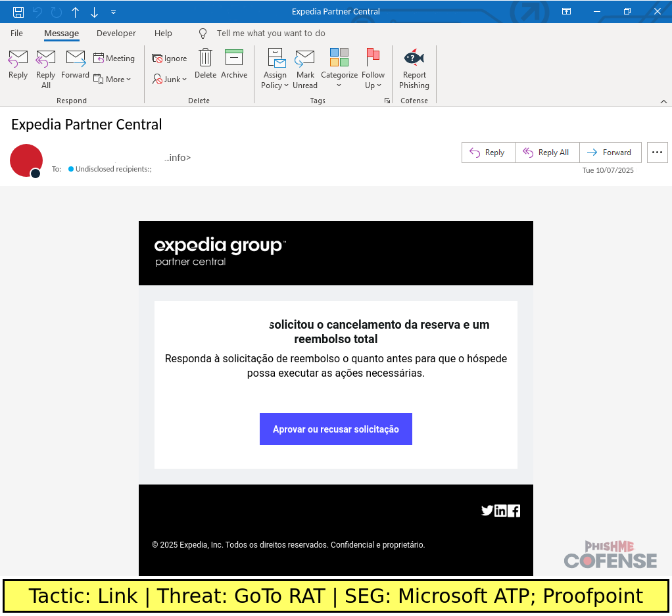The width and height of the screenshot is (672, 616).
Task: Collapse the ribbon with the chevron
Action: (663, 101)
